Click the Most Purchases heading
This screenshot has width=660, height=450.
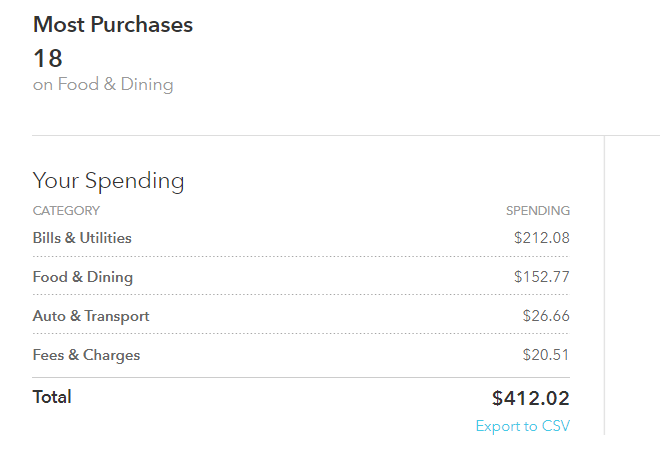pos(113,25)
